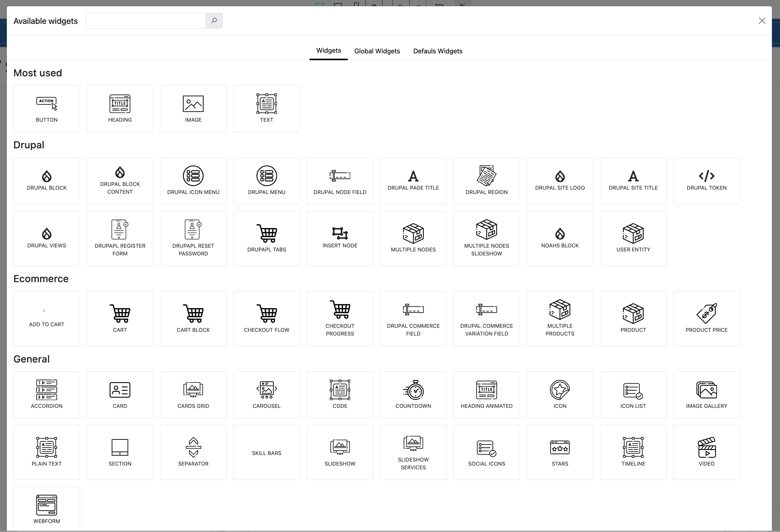Pick the Cards Grid widget
This screenshot has height=532, width=780.
(x=193, y=395)
